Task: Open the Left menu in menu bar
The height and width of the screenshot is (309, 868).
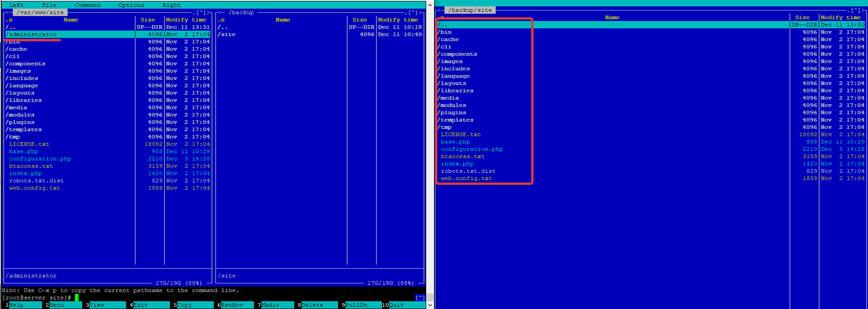Action: coord(16,5)
